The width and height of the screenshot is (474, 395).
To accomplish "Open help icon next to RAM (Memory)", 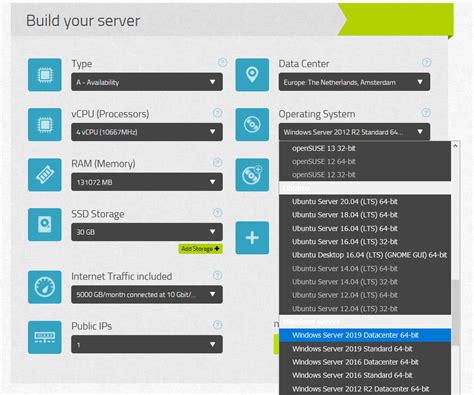I will (217, 162).
